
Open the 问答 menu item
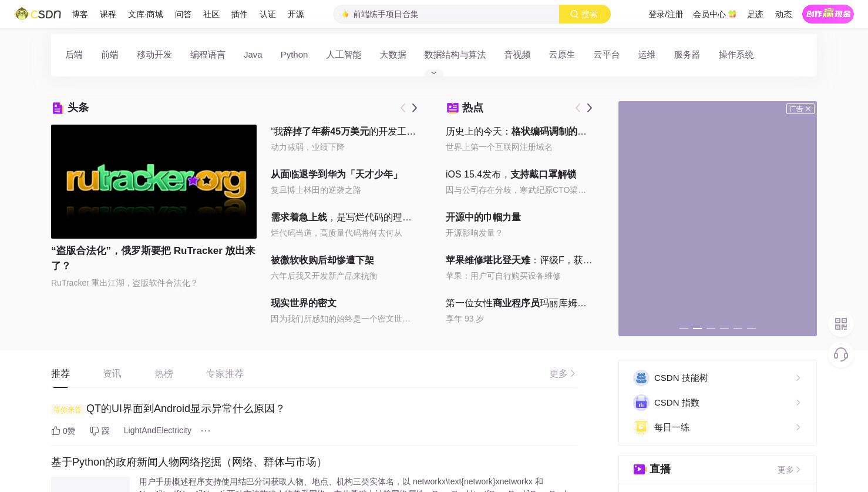click(183, 14)
